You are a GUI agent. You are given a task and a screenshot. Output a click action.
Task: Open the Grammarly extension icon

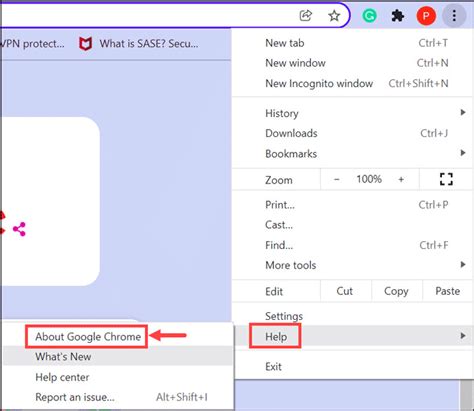(369, 16)
